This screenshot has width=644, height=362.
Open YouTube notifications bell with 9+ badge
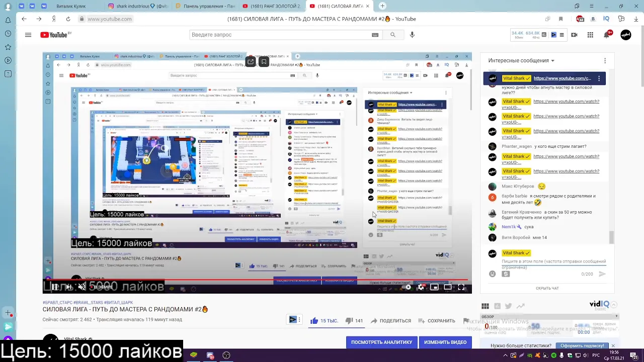[607, 35]
